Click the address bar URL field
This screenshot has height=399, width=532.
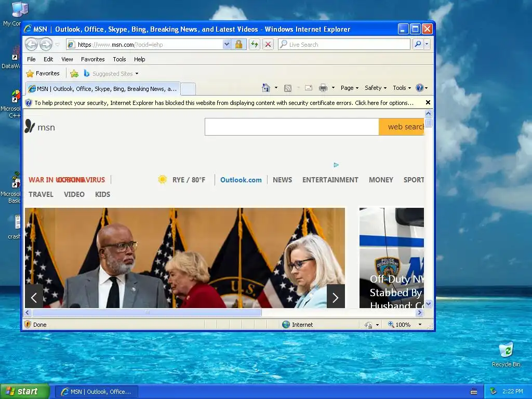click(x=144, y=45)
